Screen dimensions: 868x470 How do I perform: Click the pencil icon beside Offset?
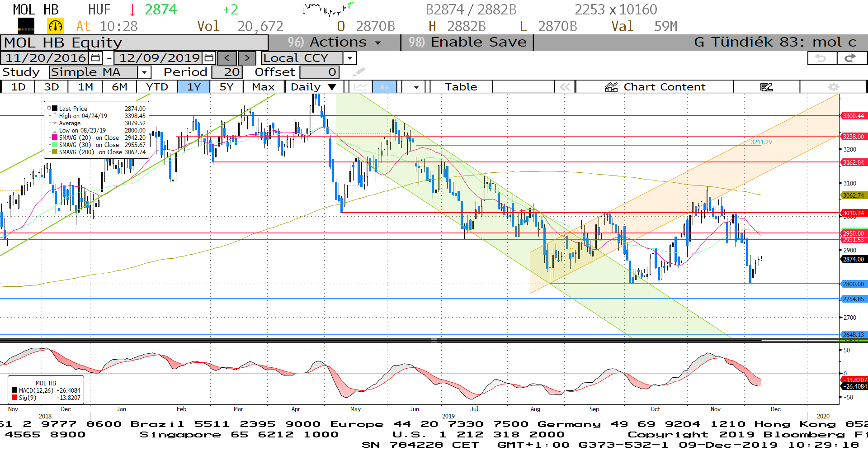click(359, 72)
